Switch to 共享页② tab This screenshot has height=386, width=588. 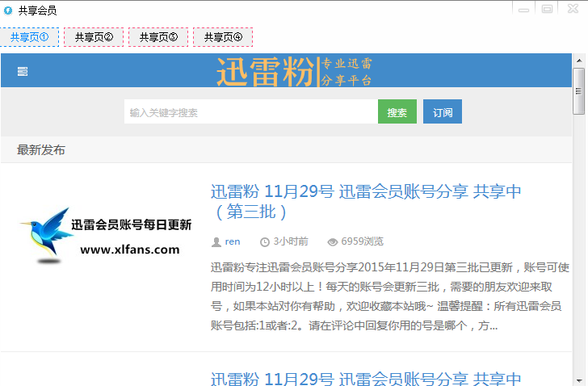coord(94,37)
